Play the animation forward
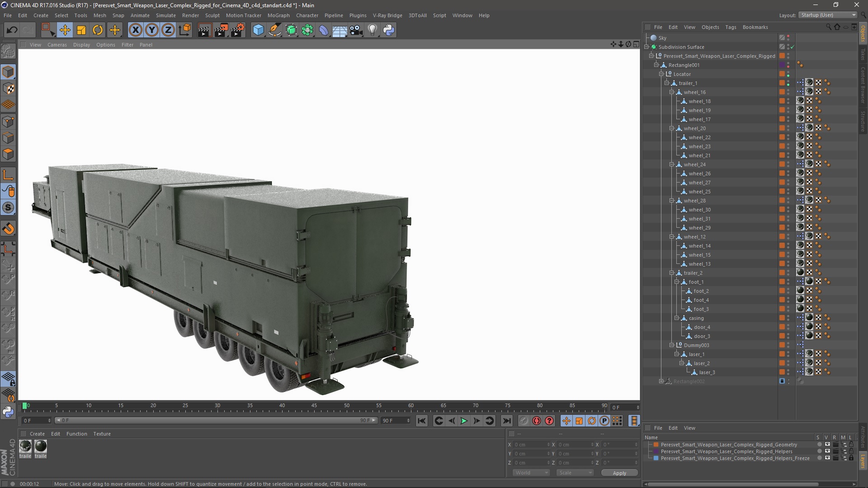This screenshot has width=868, height=488. click(x=464, y=421)
